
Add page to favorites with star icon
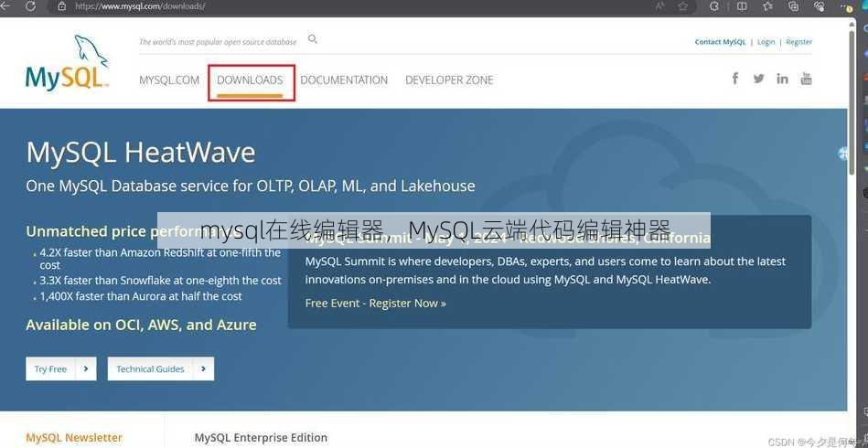(x=683, y=6)
